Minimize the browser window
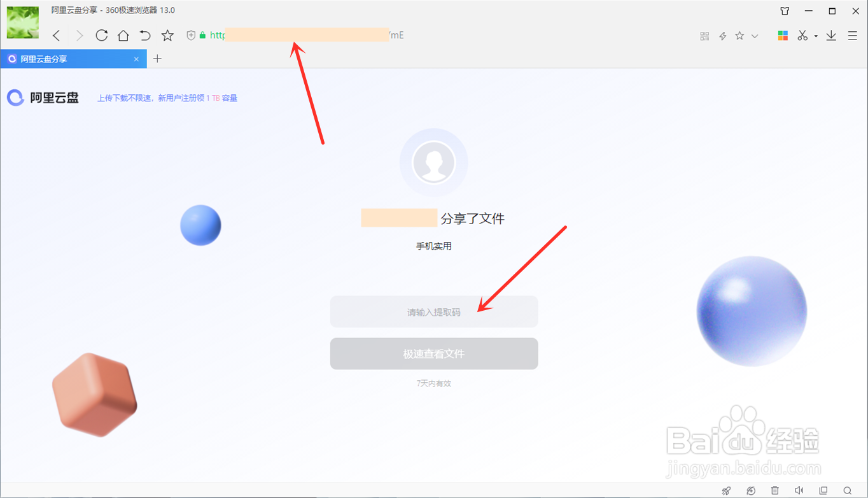The height and width of the screenshot is (498, 868). pyautogui.click(x=809, y=11)
